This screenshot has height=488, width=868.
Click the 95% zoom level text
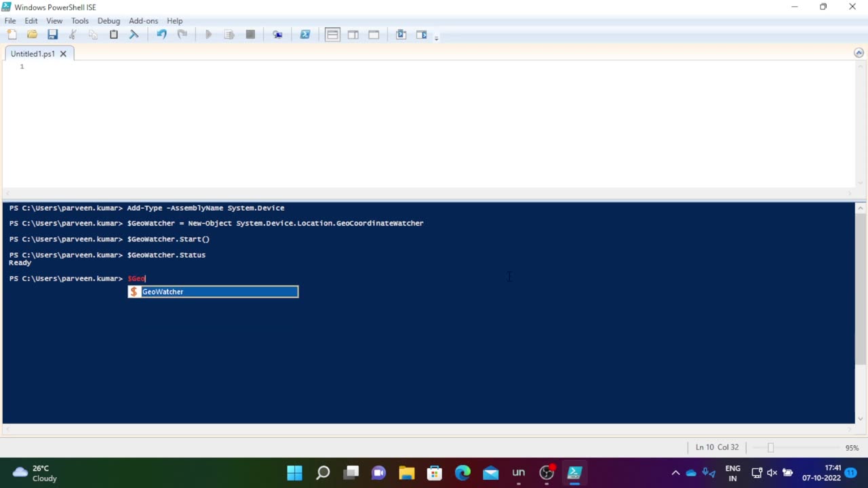(852, 448)
